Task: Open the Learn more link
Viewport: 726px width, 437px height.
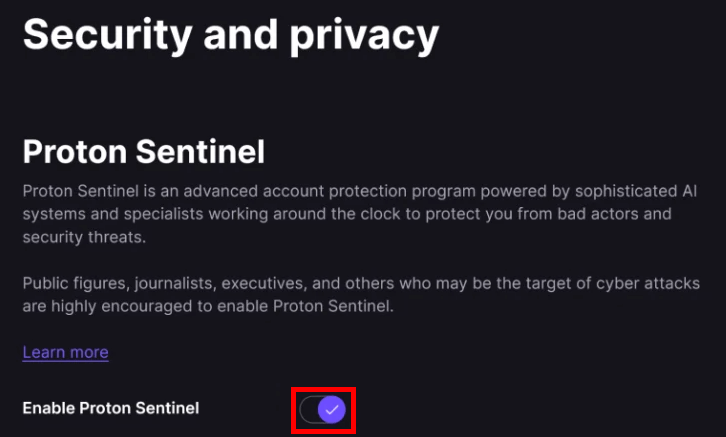Action: pos(65,352)
